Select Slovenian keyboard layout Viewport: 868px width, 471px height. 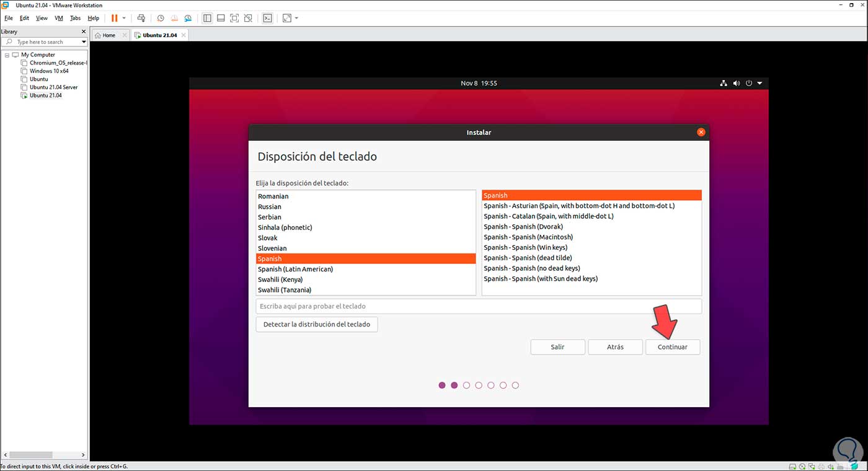pos(366,249)
